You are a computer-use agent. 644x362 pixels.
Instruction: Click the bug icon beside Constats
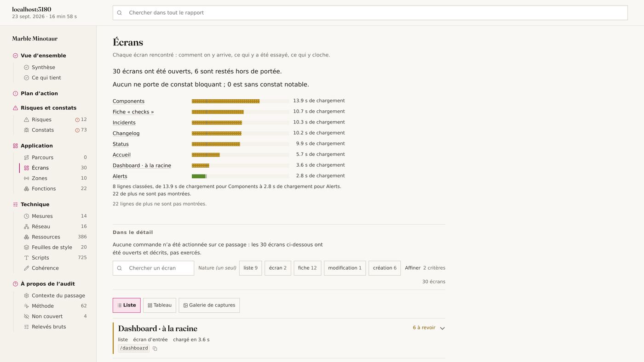point(27,130)
